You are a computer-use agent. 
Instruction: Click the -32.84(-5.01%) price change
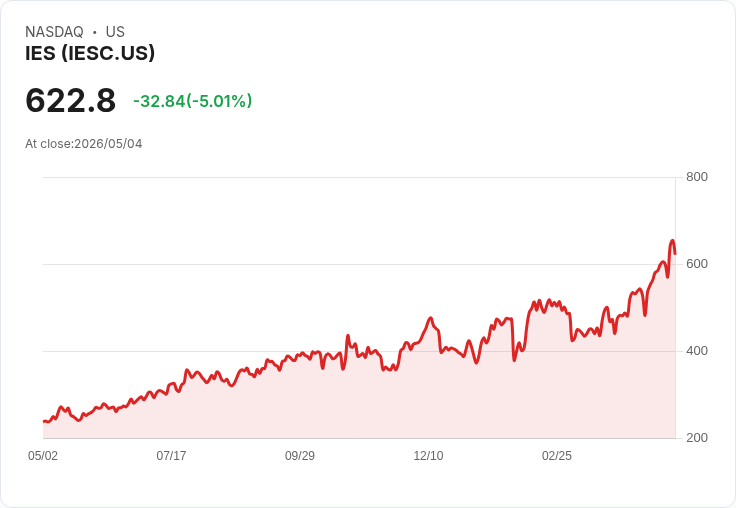[x=192, y=101]
